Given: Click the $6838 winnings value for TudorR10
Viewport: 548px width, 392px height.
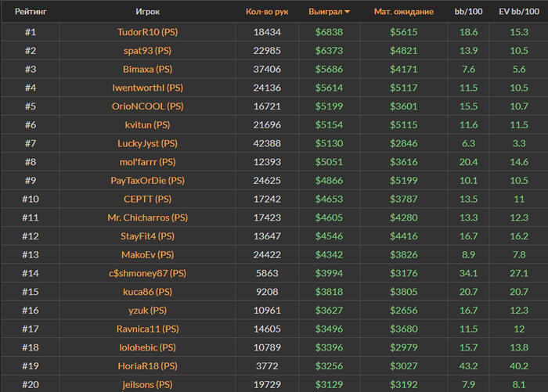Looking at the screenshot, I should pos(329,31).
